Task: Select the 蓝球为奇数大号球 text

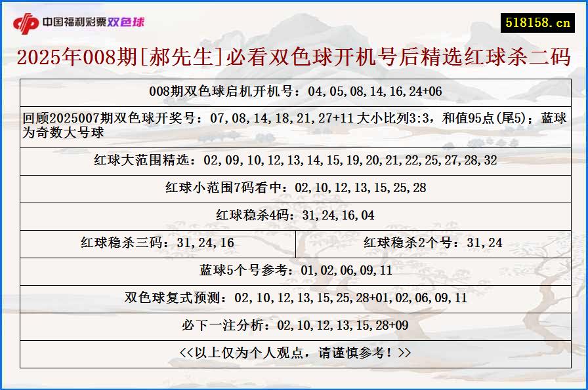Action: pyautogui.click(x=62, y=133)
